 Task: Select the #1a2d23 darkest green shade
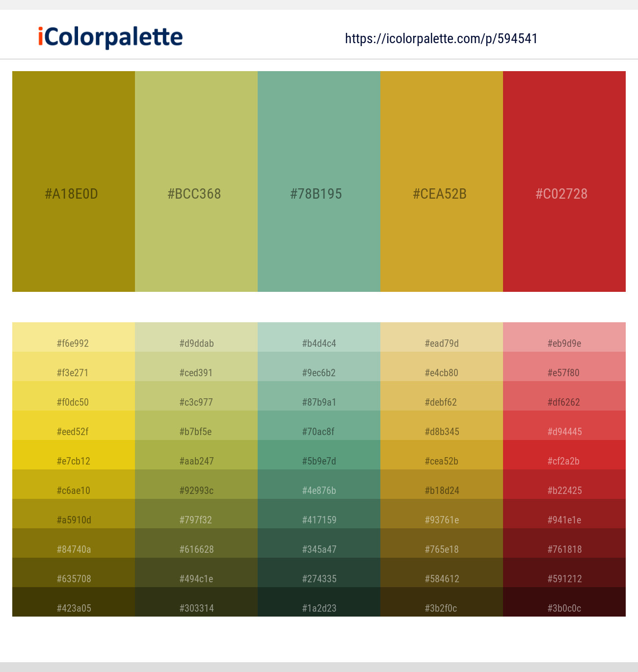click(319, 602)
